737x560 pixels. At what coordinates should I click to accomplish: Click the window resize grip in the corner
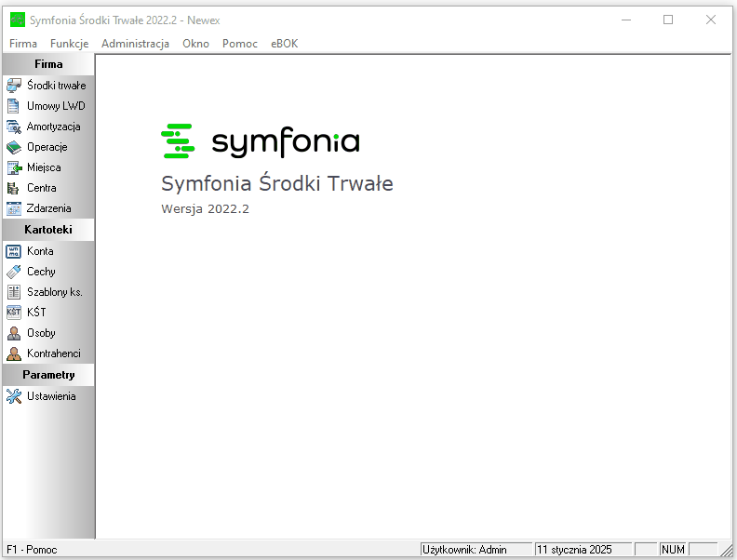click(x=727, y=550)
